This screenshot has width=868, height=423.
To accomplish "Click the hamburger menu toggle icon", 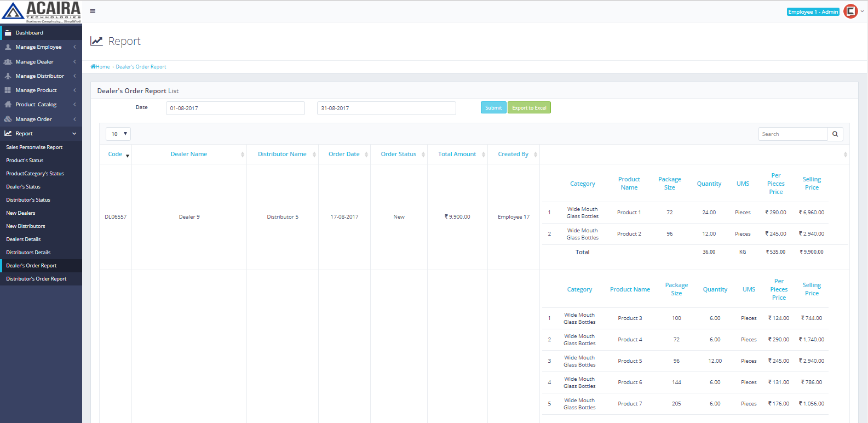I will tap(93, 11).
